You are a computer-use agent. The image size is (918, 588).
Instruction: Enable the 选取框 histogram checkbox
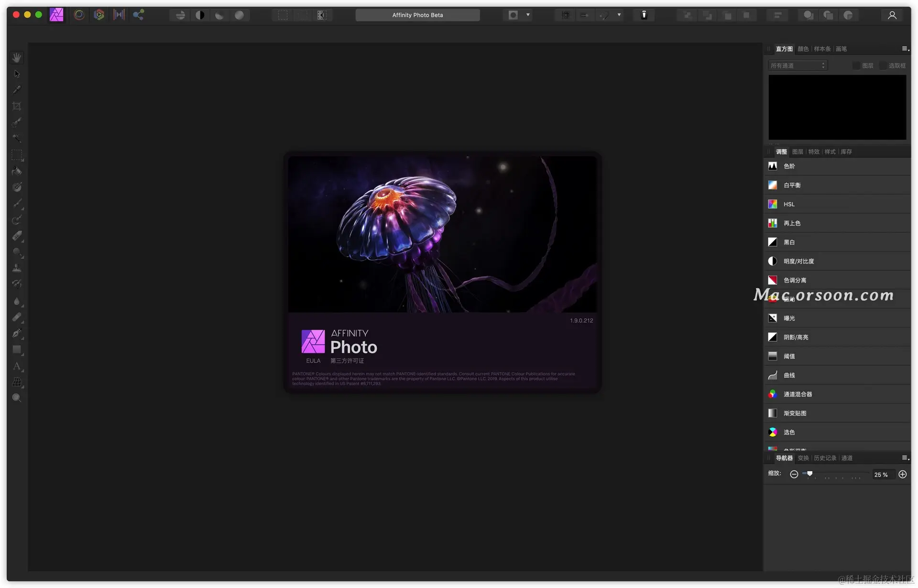coord(883,65)
